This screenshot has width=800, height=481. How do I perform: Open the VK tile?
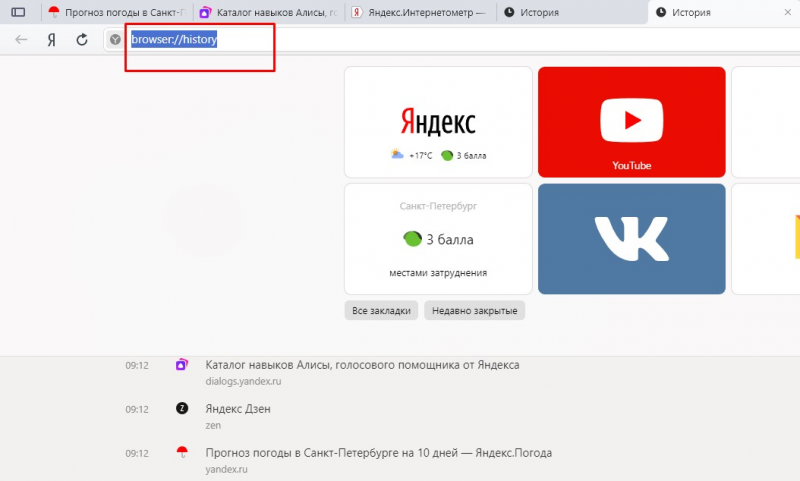tap(632, 239)
